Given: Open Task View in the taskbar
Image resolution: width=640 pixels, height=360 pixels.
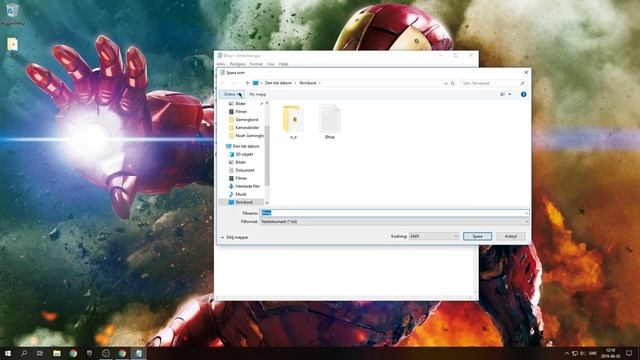Looking at the screenshot, I should tap(40, 353).
